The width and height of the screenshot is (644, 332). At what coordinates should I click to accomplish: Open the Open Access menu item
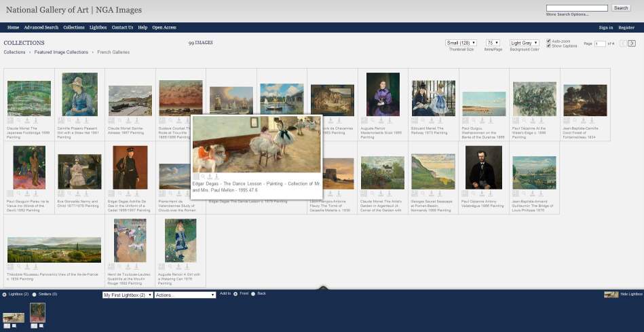164,27
